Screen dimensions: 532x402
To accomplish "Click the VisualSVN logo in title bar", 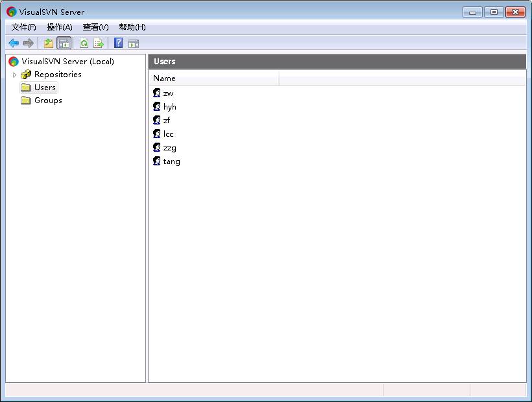I will (12, 12).
